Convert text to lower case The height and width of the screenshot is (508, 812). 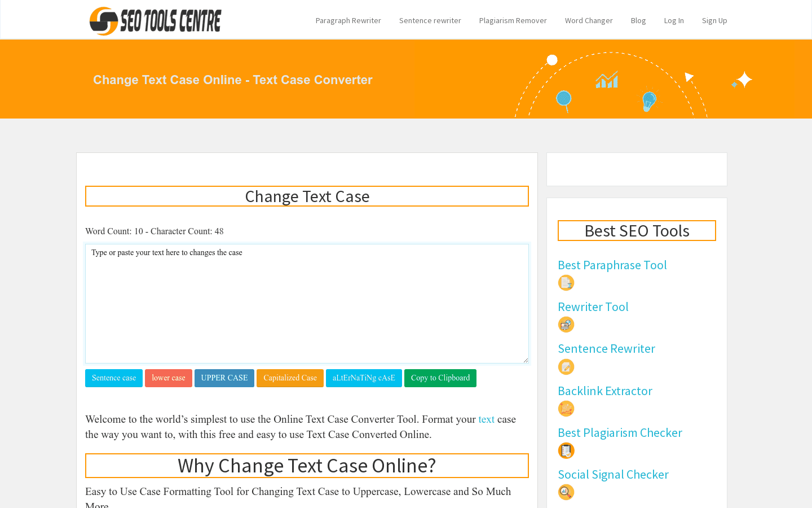[x=168, y=378]
